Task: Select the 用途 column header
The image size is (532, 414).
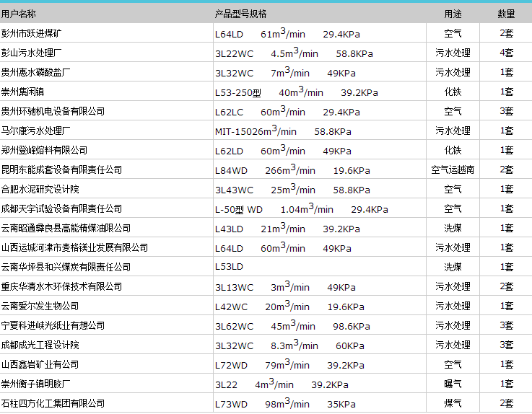Action: click(453, 14)
